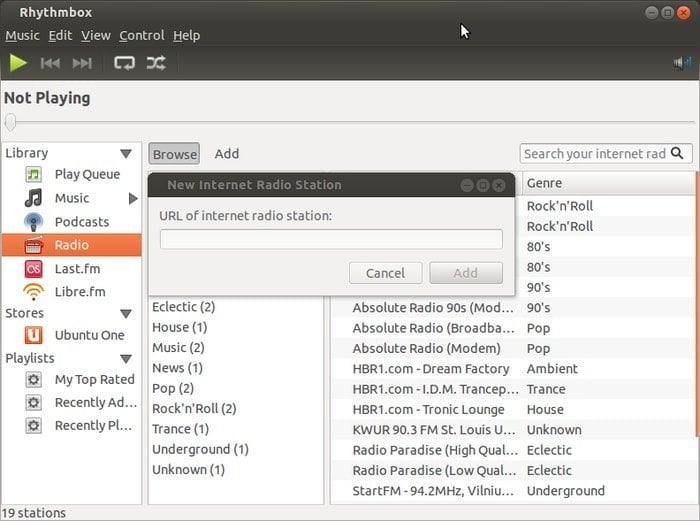Image resolution: width=700 pixels, height=521 pixels.
Task: Toggle the Browse button
Action: pos(174,154)
